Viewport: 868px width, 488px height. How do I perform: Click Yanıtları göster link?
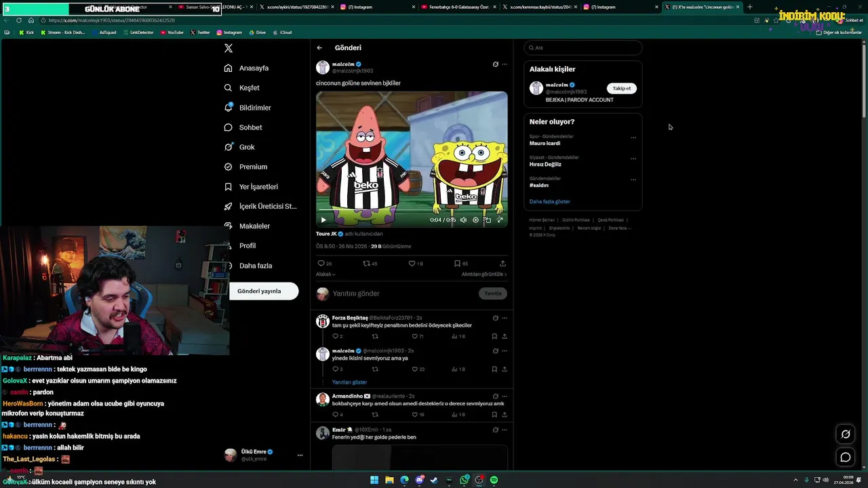349,382
